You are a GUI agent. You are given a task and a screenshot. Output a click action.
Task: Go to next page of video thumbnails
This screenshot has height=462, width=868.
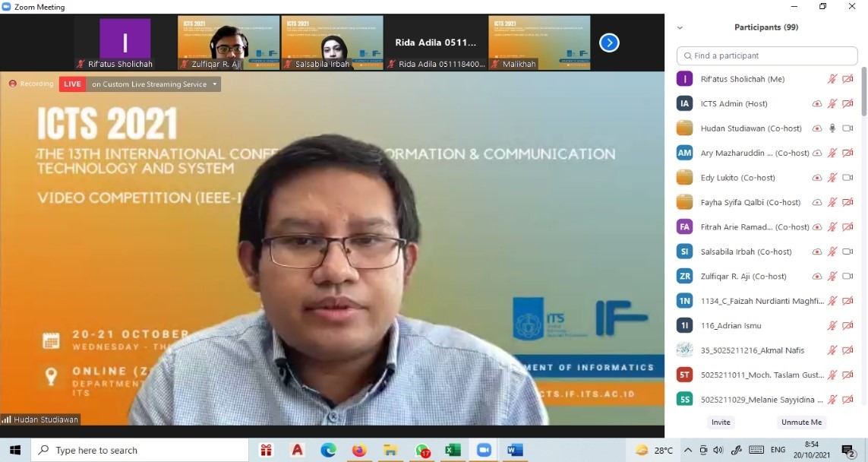[609, 43]
